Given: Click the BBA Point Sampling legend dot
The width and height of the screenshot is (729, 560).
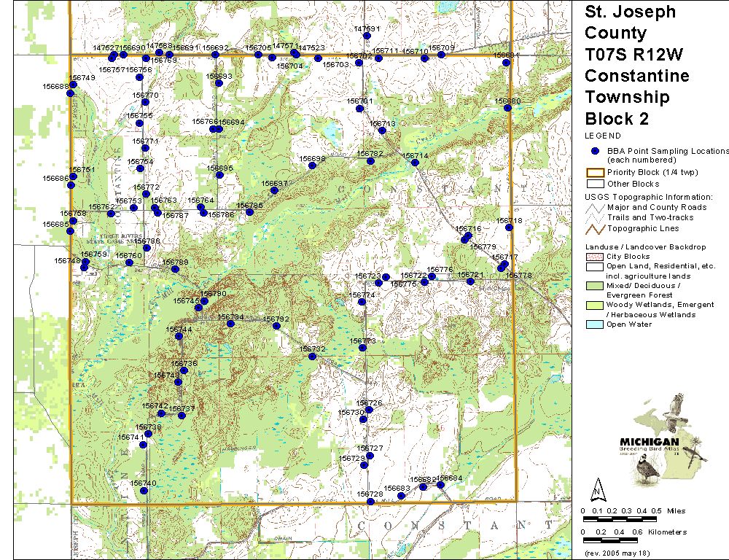Looking at the screenshot, I should point(595,151).
